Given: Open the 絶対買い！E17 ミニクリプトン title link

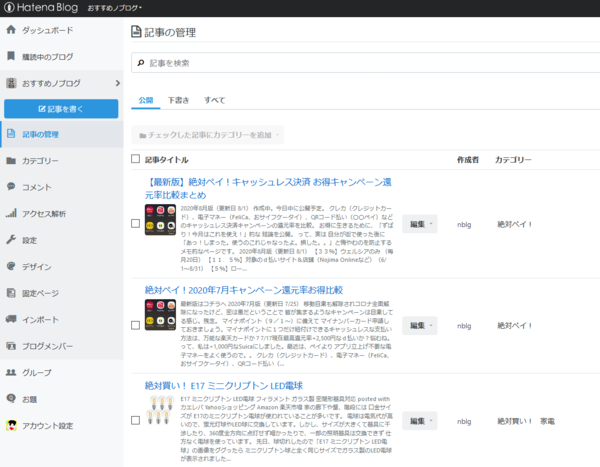Looking at the screenshot, I should click(x=223, y=385).
